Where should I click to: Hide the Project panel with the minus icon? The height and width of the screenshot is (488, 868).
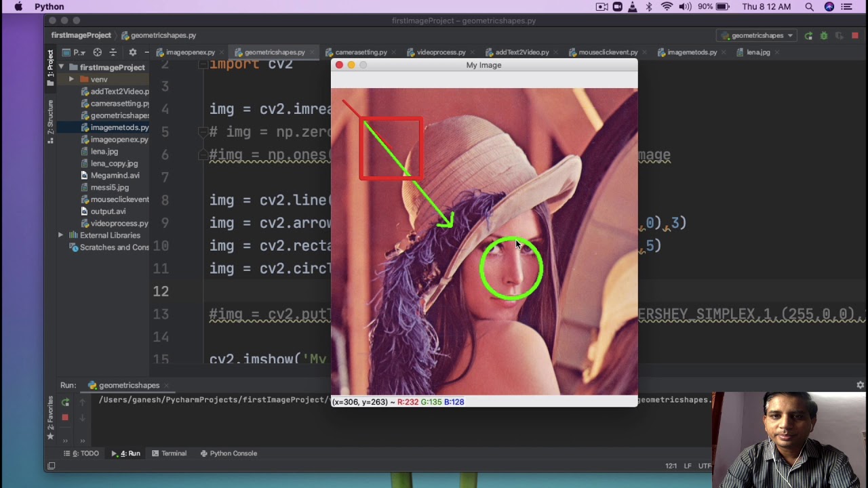click(x=147, y=52)
